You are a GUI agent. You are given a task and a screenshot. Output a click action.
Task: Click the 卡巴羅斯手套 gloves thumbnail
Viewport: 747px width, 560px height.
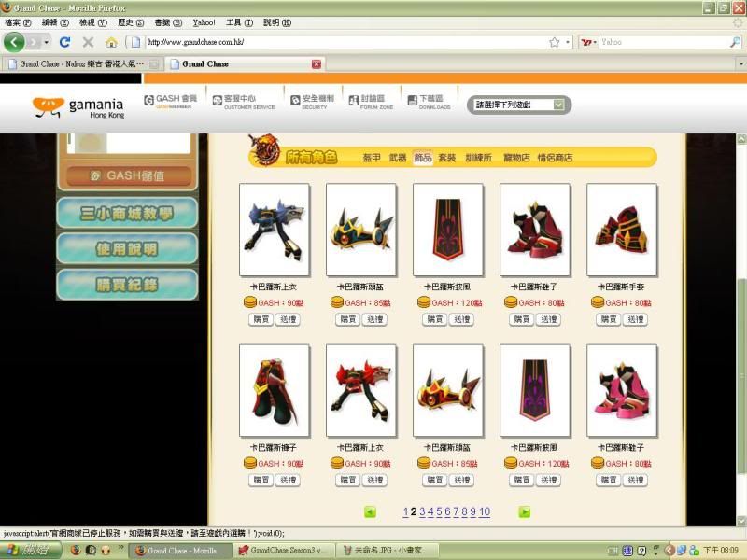point(622,230)
